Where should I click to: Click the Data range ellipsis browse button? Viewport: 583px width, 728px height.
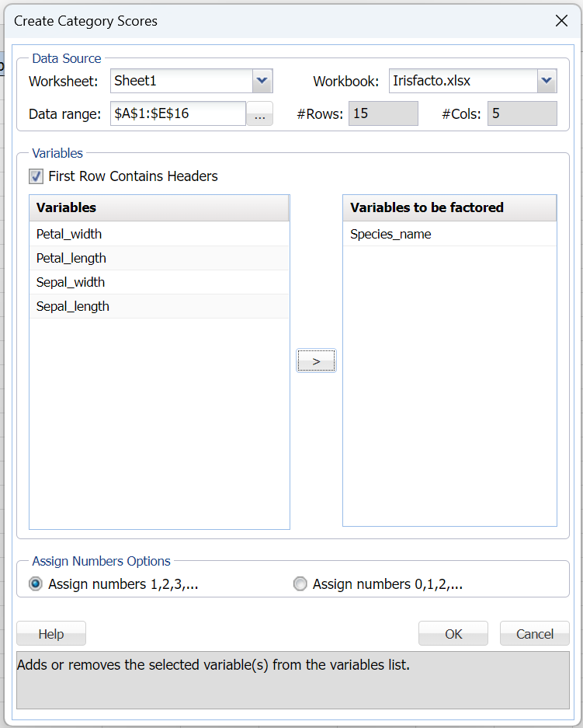[x=259, y=114]
